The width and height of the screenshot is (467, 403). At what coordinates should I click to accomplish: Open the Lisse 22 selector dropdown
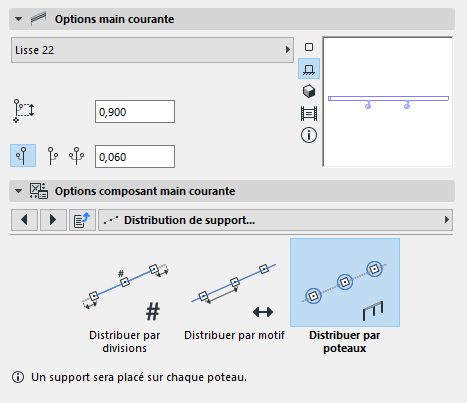pos(152,50)
